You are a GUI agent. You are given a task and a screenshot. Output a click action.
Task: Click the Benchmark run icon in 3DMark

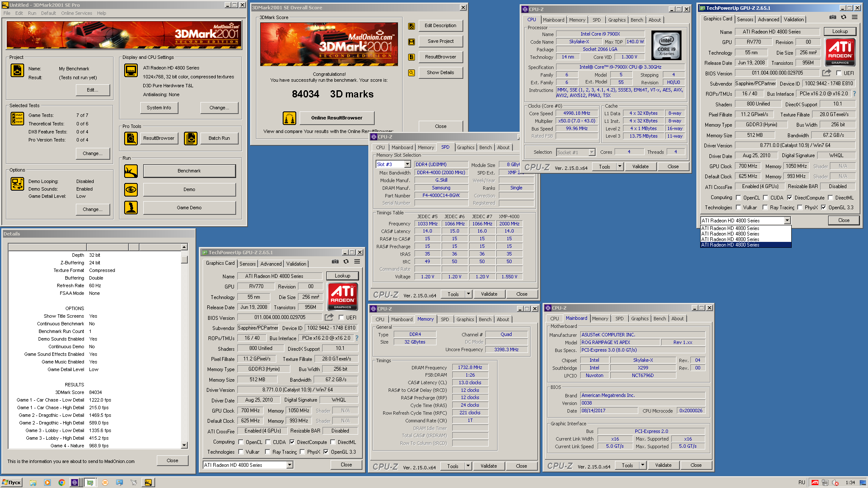131,171
